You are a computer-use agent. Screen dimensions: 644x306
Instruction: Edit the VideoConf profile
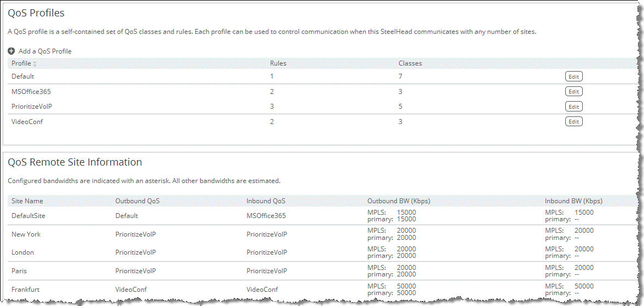pos(573,121)
